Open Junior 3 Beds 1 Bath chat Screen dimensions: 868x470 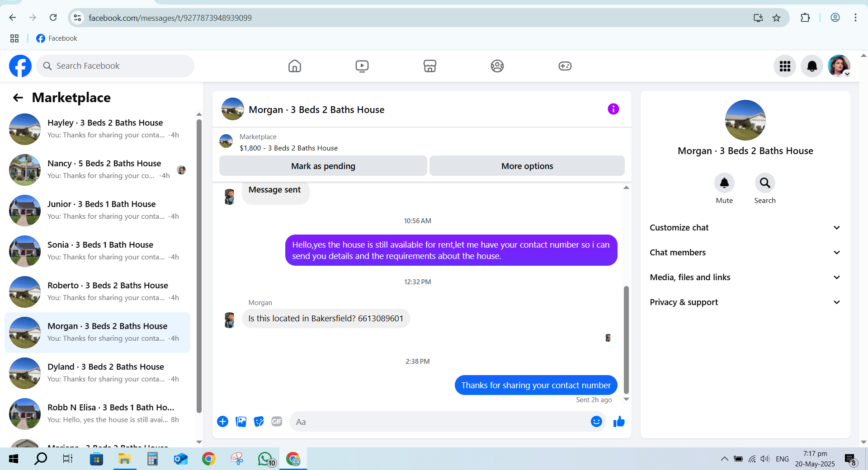pyautogui.click(x=97, y=211)
